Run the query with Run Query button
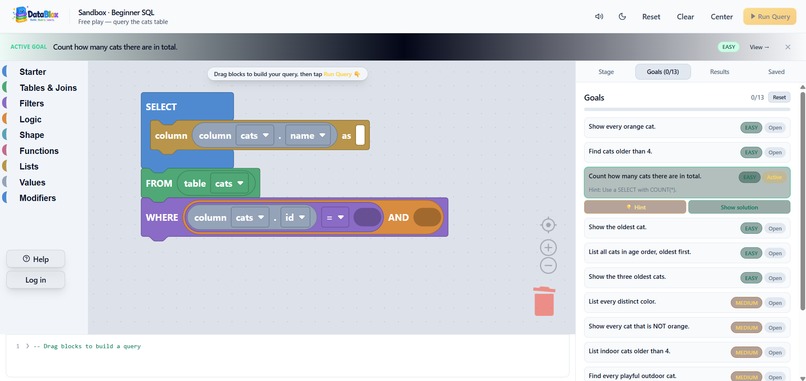 (x=770, y=16)
